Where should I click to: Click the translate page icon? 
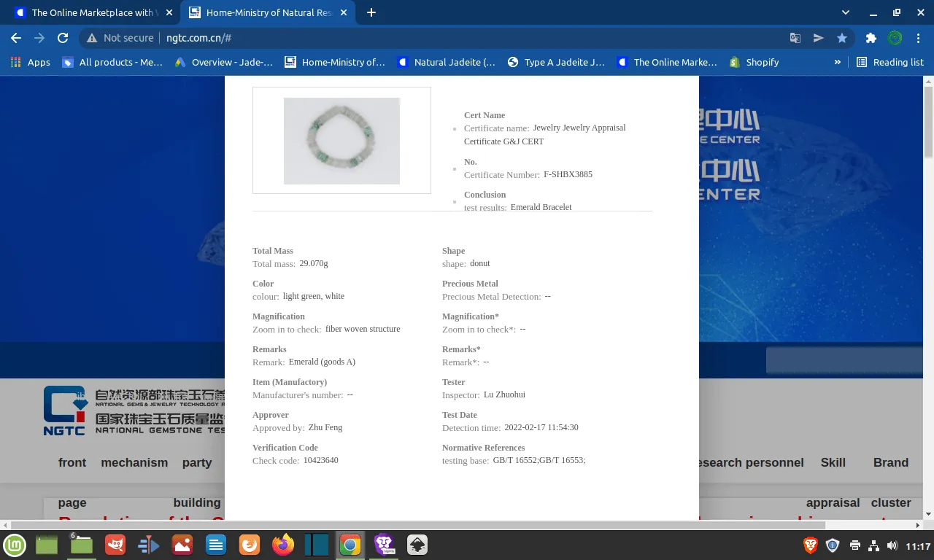(795, 38)
